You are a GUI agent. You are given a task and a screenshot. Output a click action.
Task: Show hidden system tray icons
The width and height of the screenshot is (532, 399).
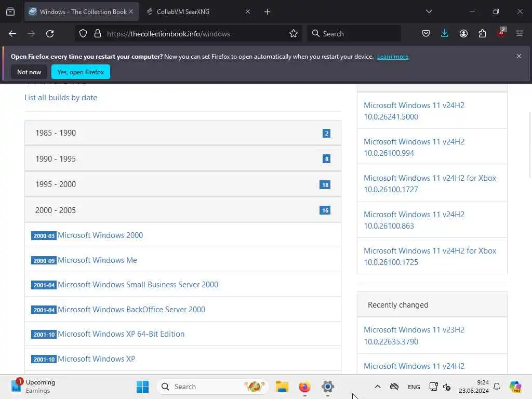[x=377, y=387]
